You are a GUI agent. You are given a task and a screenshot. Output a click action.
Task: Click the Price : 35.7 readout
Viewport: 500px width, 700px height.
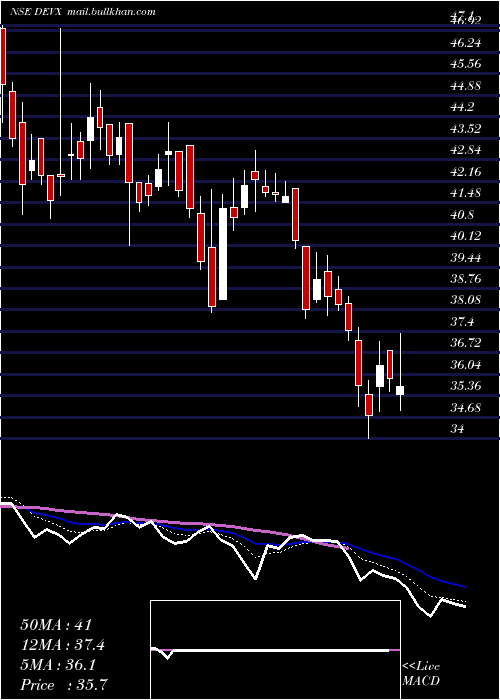point(64,685)
